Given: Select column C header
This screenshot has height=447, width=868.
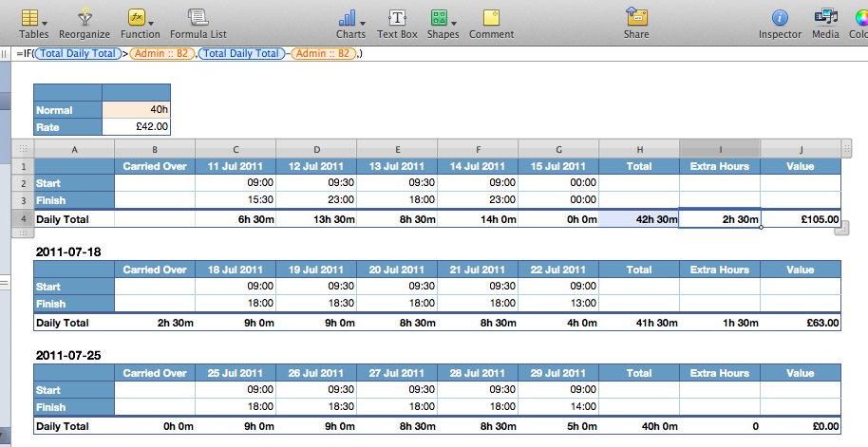Looking at the screenshot, I should click(x=236, y=149).
